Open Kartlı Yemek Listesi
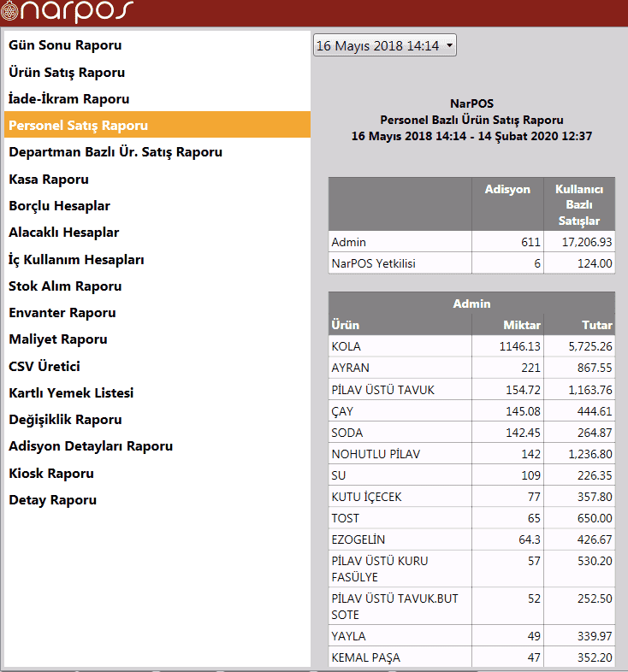This screenshot has width=628, height=672. 71,393
